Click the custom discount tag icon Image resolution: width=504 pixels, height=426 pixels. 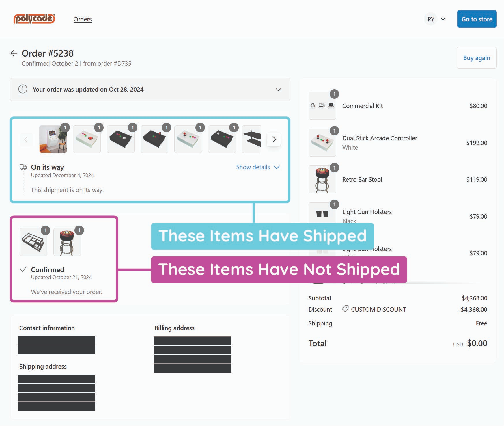coord(345,309)
